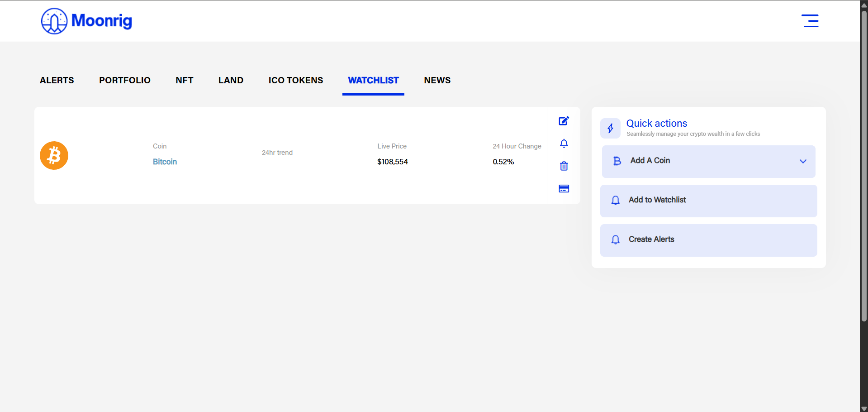Click the Moonrig logo
Viewport: 868px width, 412px height.
(x=86, y=21)
